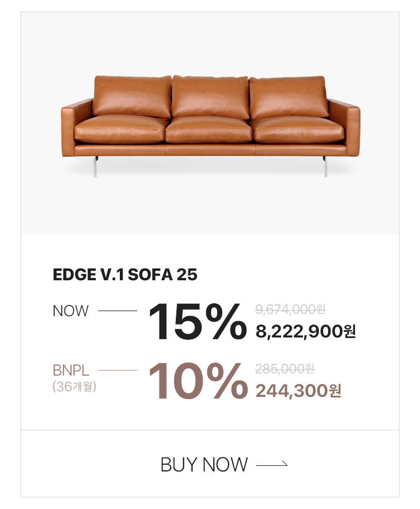Click the sofa's right back cushion
420x509 pixels.
coord(288,96)
